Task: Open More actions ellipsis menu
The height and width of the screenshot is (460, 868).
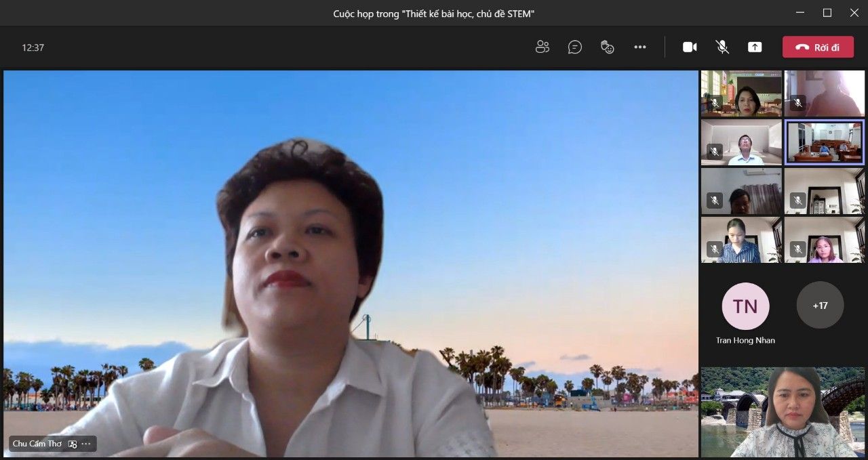Action: tap(640, 47)
